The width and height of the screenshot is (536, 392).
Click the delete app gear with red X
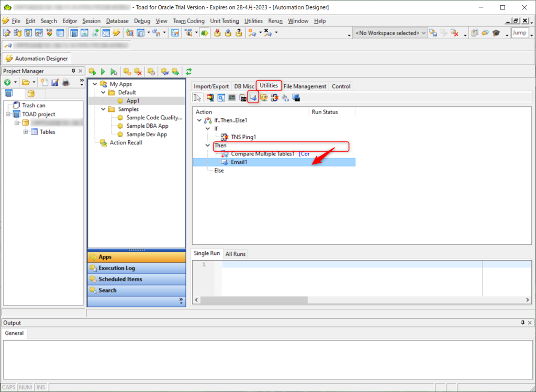point(138,71)
